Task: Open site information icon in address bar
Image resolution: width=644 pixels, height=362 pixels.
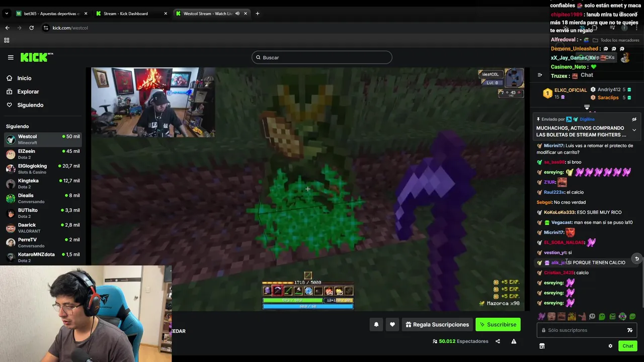Action: [x=46, y=28]
